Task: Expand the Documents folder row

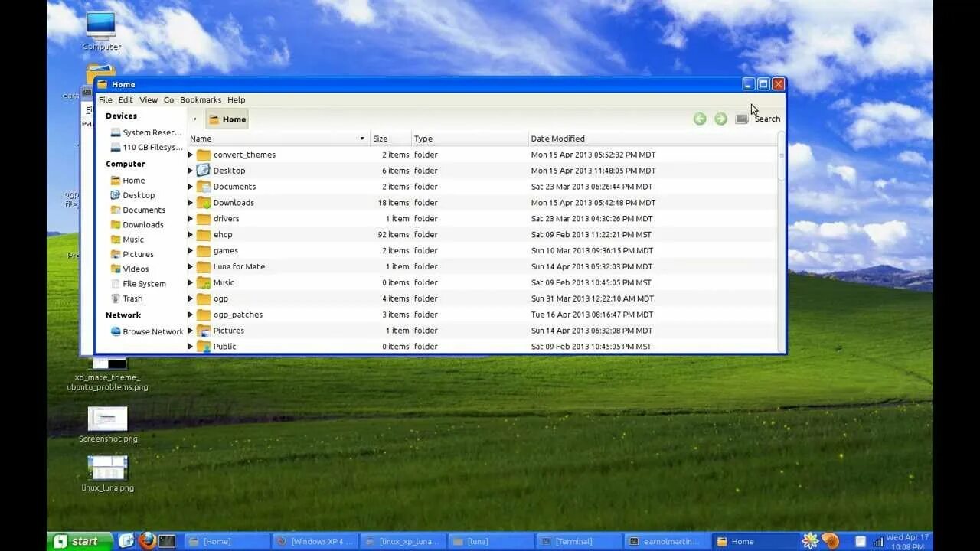Action: pos(191,187)
